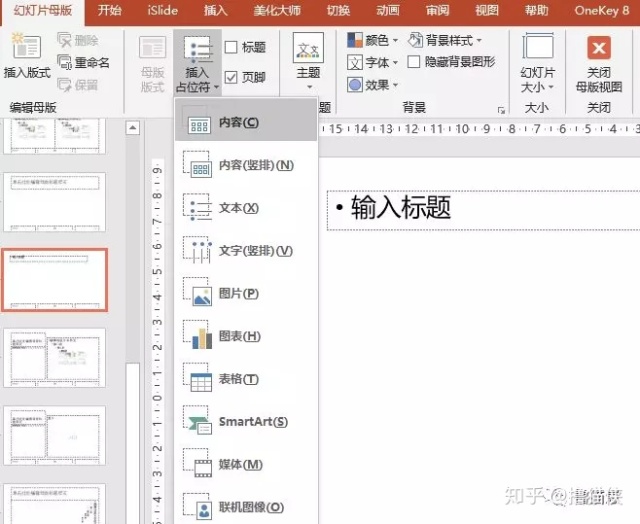Switch to the iSlide tab
Viewport: 640px width, 524px height.
coord(162,11)
